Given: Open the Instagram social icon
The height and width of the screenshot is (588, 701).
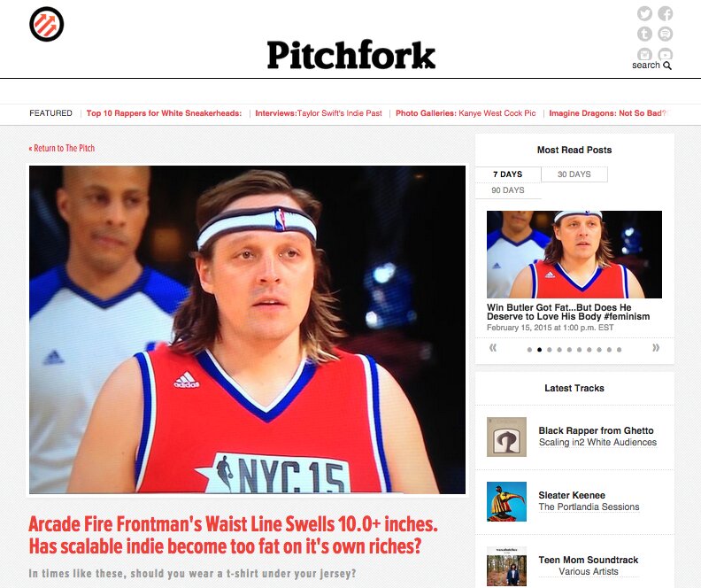Looking at the screenshot, I should click(644, 54).
